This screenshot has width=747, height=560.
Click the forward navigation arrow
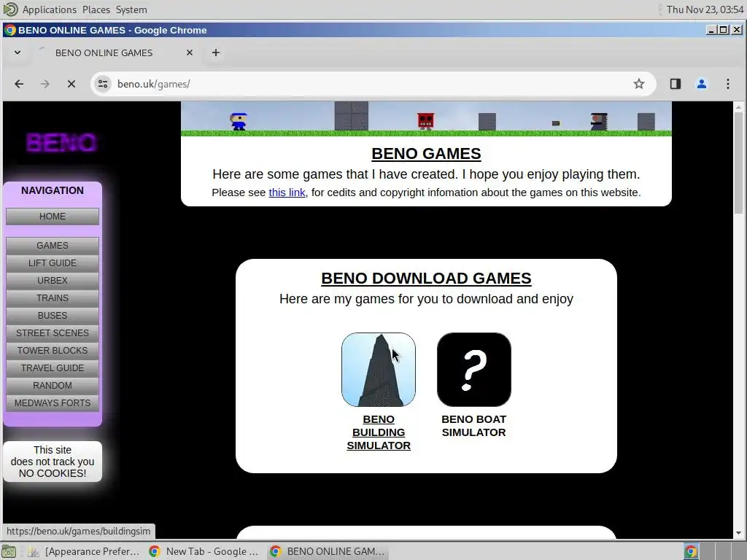point(44,84)
